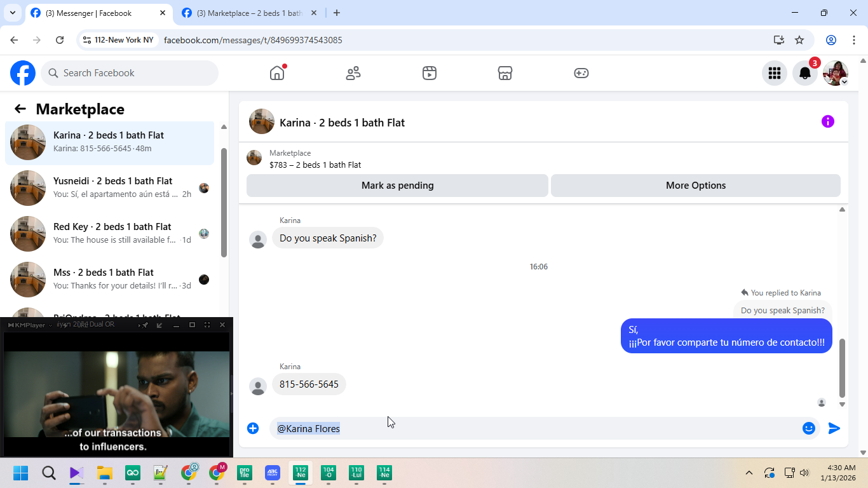Click Karina · 2 beds 1 bath Flat header

pos(342,123)
